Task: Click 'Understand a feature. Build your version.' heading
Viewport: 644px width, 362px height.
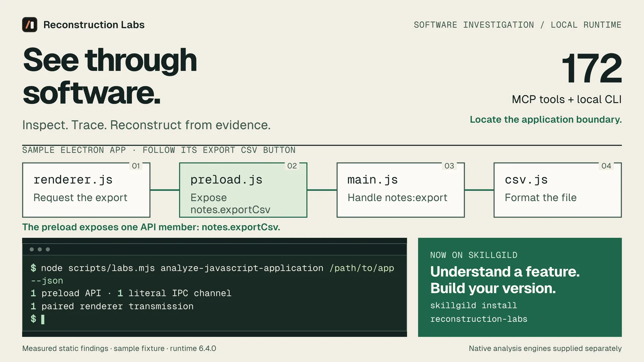Action: coord(505,280)
